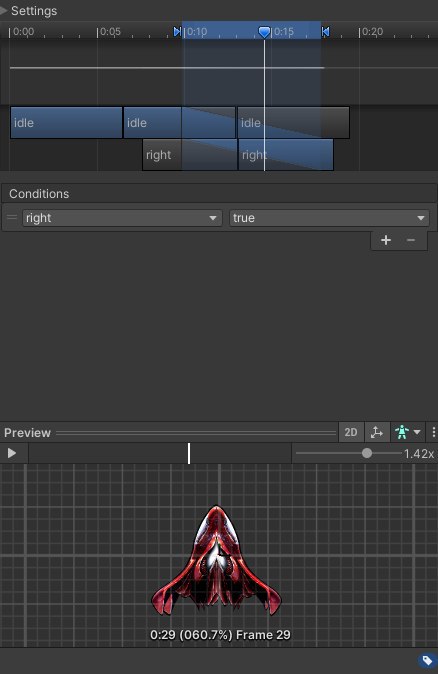Viewport: 438px width, 674px height.
Task: Play the preview animation
Action: tap(12, 453)
